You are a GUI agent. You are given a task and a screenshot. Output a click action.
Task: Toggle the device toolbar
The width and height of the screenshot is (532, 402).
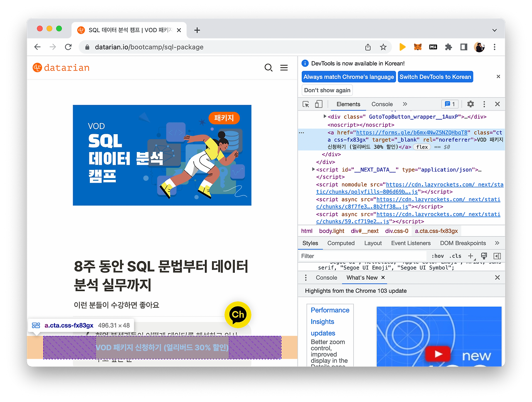tap(319, 104)
